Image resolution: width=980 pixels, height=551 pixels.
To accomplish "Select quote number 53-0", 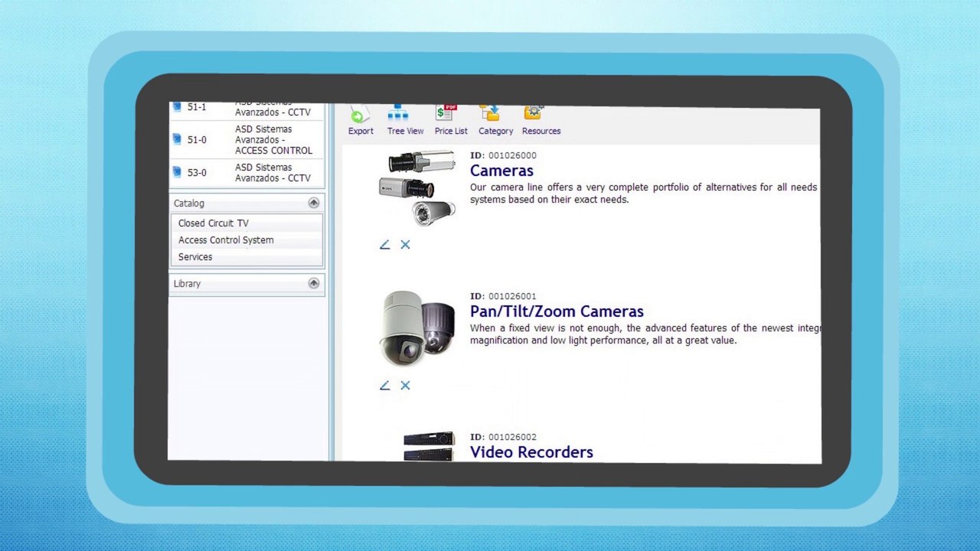I will 197,173.
